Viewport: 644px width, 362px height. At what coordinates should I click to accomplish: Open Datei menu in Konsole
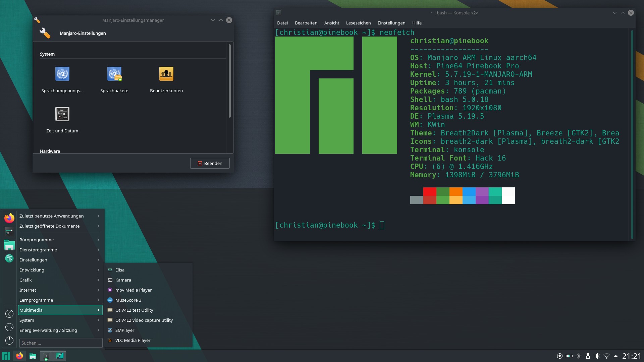(282, 23)
